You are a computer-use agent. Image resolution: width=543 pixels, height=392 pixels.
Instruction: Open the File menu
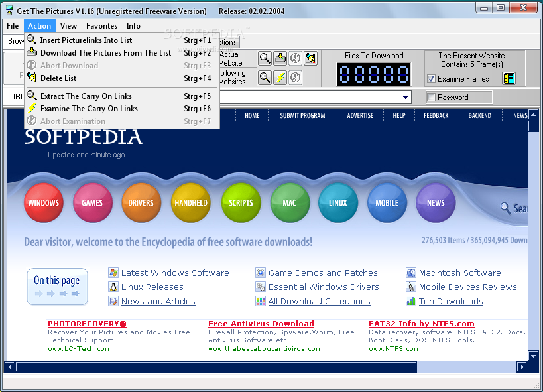(13, 26)
